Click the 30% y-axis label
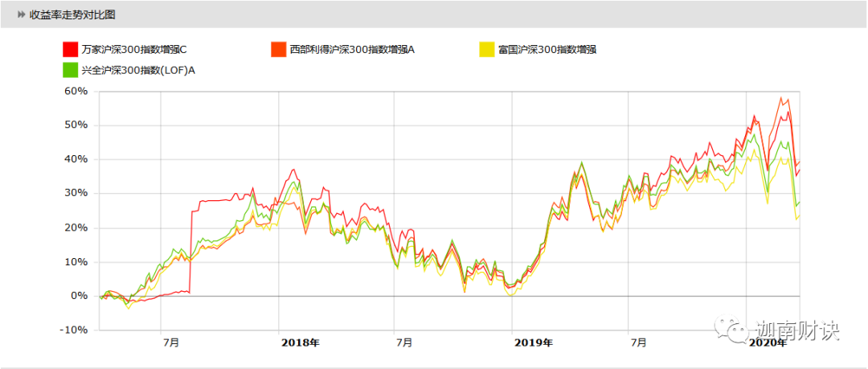 [x=77, y=194]
